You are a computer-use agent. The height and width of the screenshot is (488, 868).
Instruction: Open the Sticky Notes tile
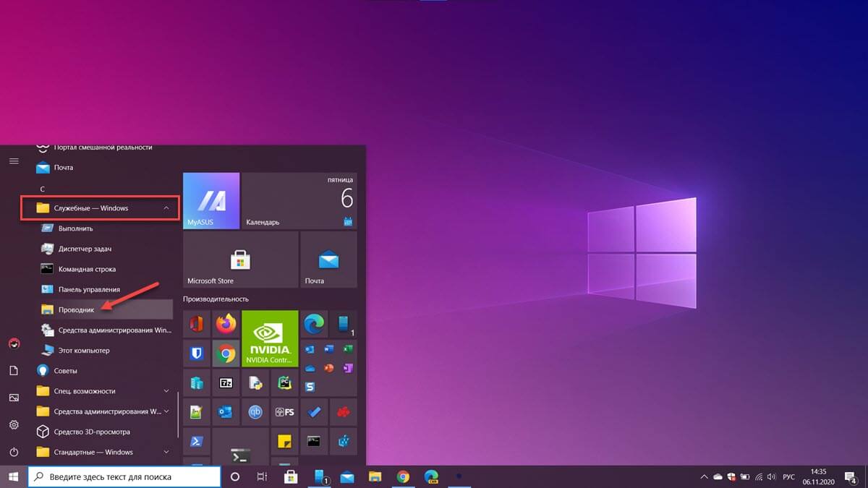click(x=285, y=442)
